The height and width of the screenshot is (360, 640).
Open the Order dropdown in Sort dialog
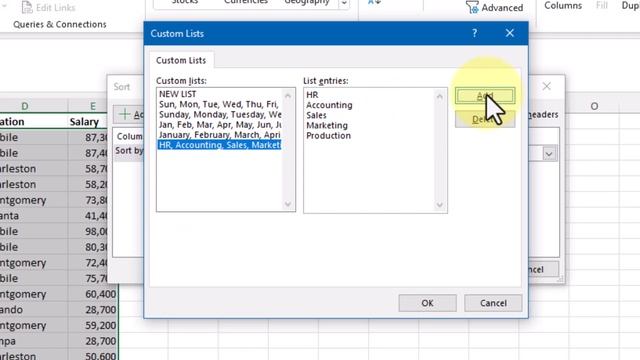coord(549,154)
